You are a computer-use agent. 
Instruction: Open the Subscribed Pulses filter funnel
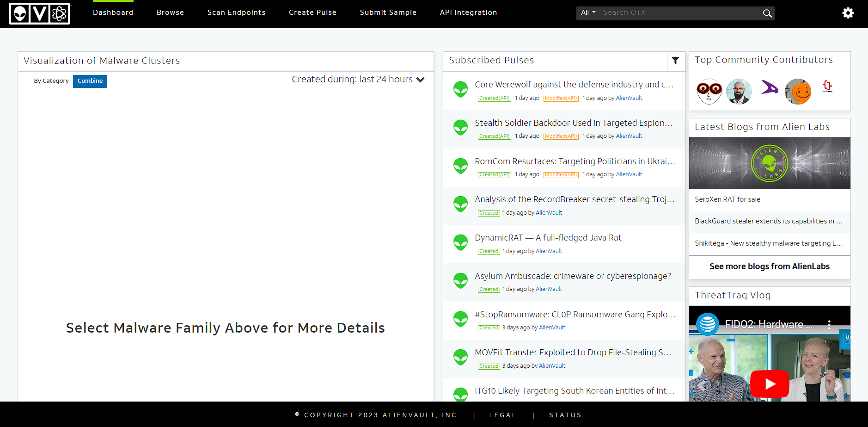coord(676,61)
